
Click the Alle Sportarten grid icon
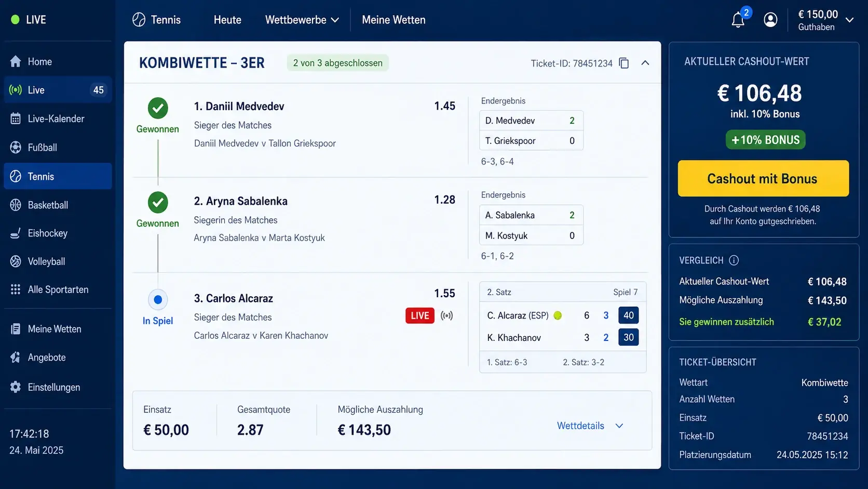(x=16, y=289)
